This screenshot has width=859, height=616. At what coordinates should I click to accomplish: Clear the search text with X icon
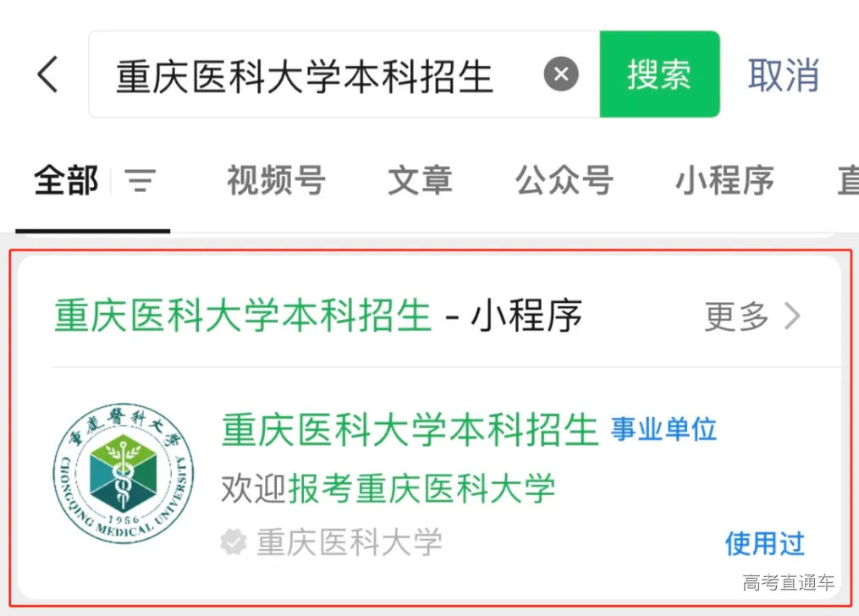click(561, 74)
